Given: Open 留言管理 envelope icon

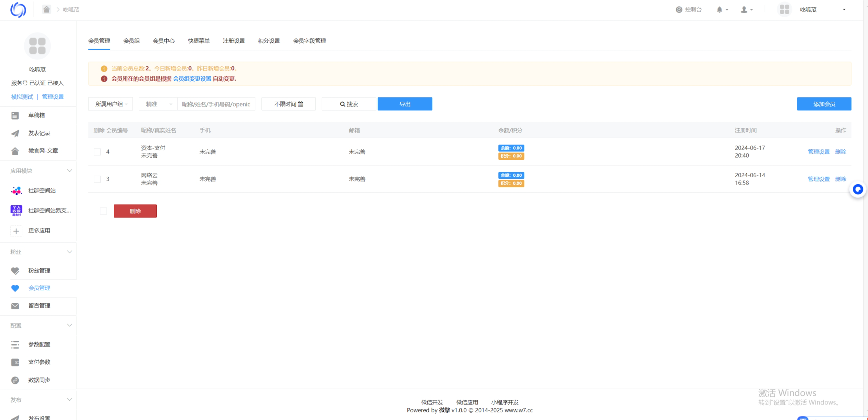Looking at the screenshot, I should 15,306.
